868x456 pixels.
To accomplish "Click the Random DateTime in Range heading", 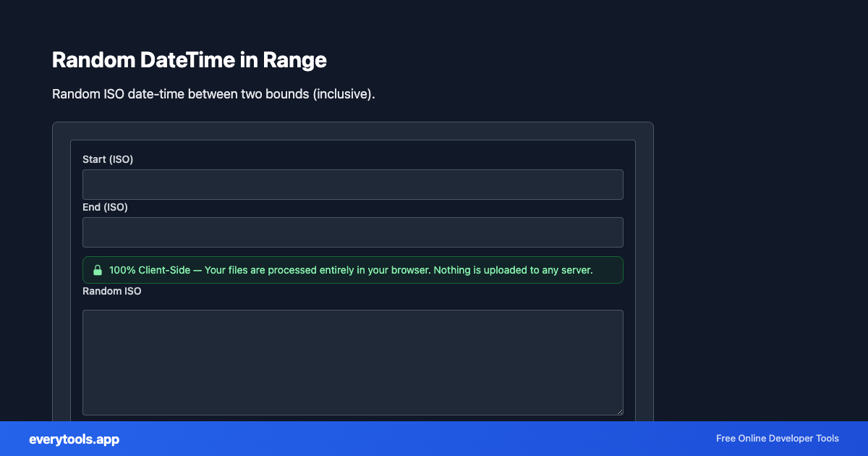I will point(189,60).
